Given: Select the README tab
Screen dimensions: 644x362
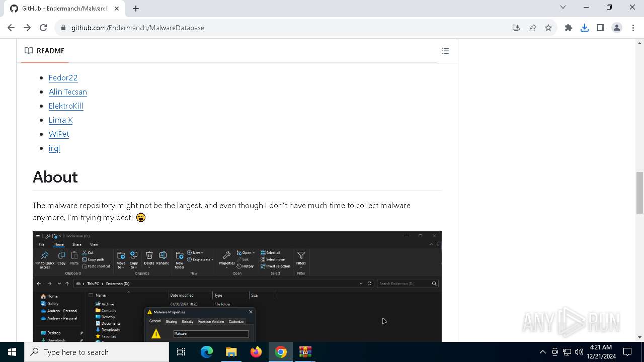Looking at the screenshot, I should pyautogui.click(x=45, y=51).
